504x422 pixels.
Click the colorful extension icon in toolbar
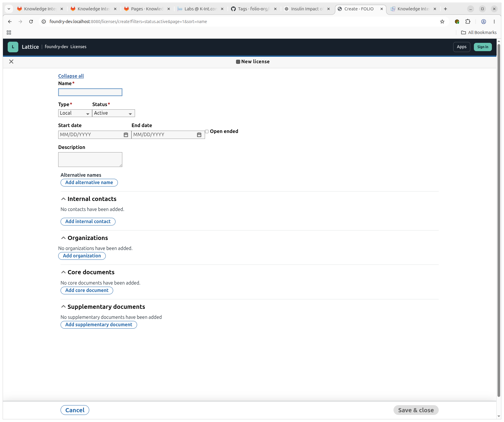(457, 22)
